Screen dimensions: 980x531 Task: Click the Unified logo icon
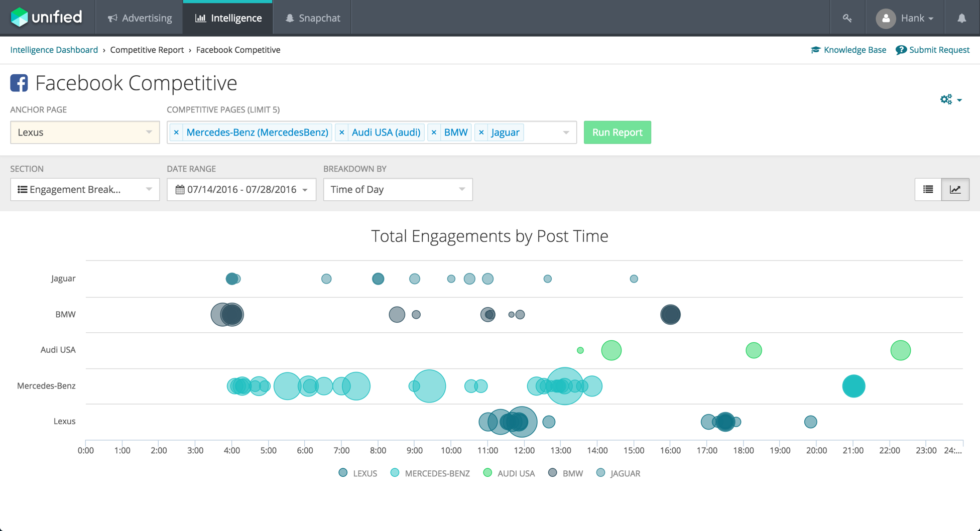tap(20, 18)
